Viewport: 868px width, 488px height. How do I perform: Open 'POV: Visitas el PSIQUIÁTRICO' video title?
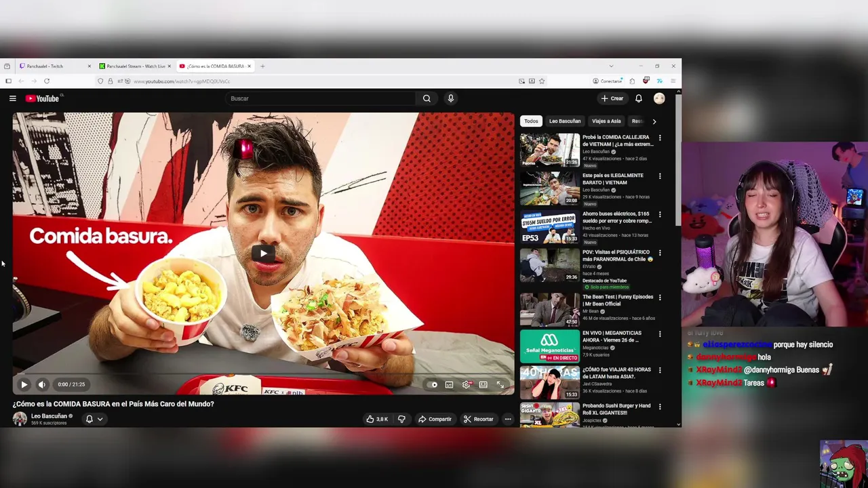[x=617, y=256]
